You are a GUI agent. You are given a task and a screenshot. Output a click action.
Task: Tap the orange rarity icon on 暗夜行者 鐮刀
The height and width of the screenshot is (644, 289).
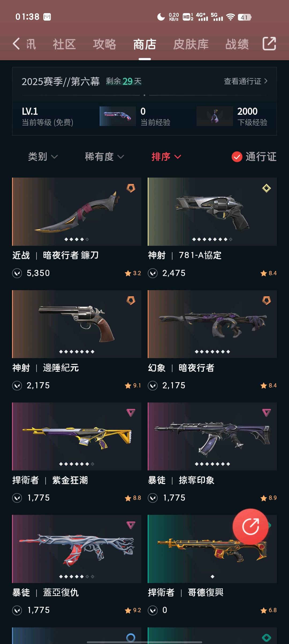131,188
